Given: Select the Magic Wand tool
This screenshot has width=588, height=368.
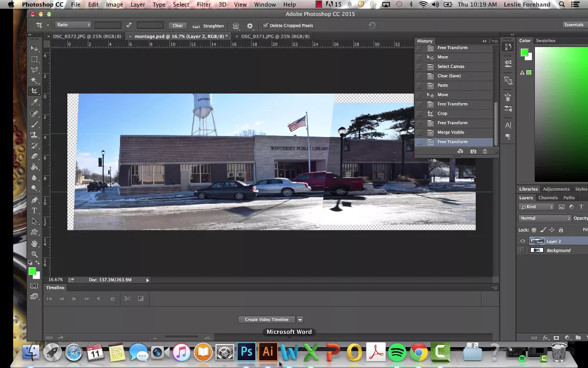Looking at the screenshot, I should pyautogui.click(x=34, y=80).
